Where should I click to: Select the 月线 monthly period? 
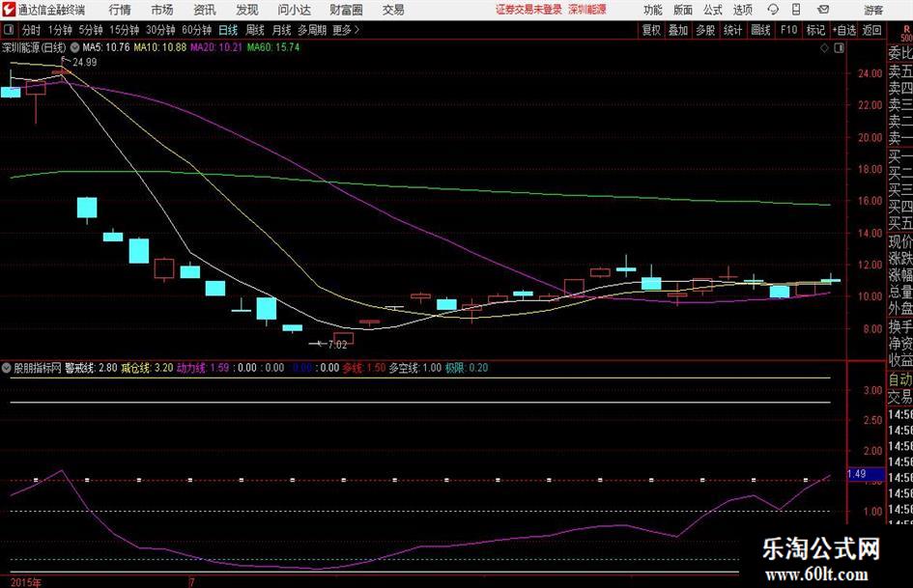(282, 30)
